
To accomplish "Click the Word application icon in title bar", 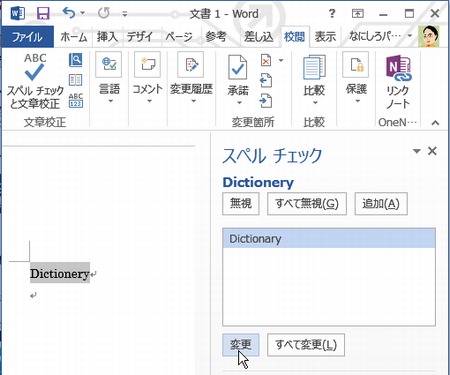I will 17,14.
